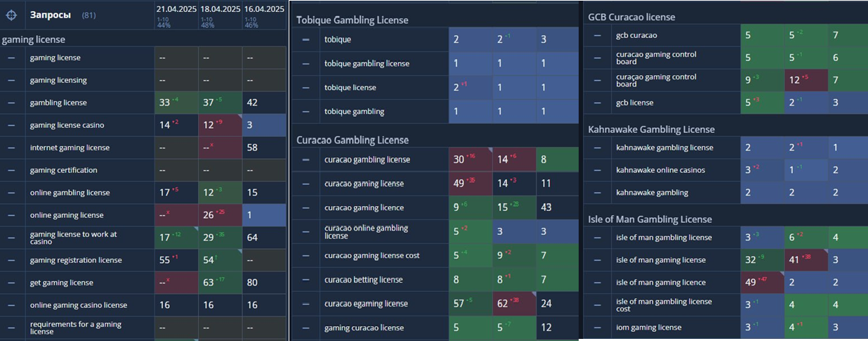Click the position cell showing 80
Screen dimensions: 868x341
point(264,283)
